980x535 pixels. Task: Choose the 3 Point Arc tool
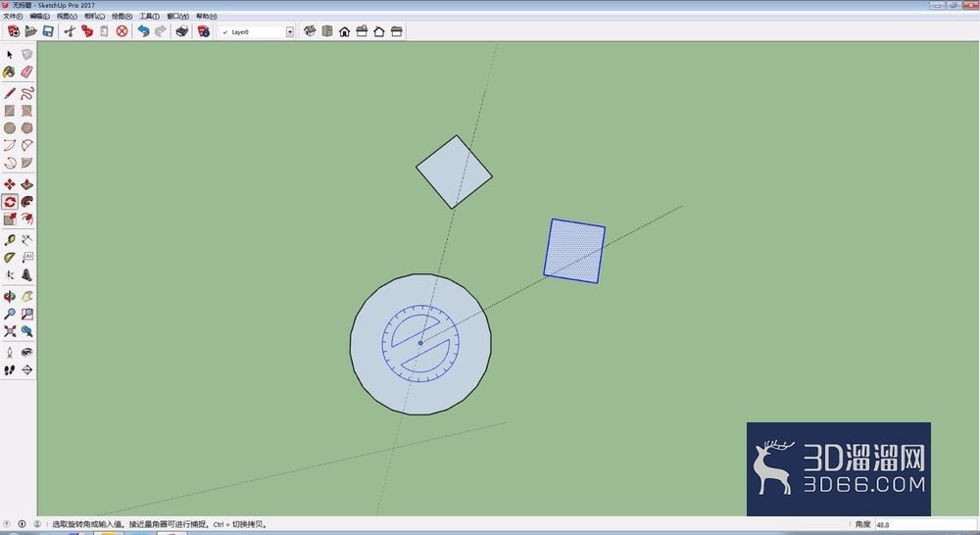tap(10, 163)
